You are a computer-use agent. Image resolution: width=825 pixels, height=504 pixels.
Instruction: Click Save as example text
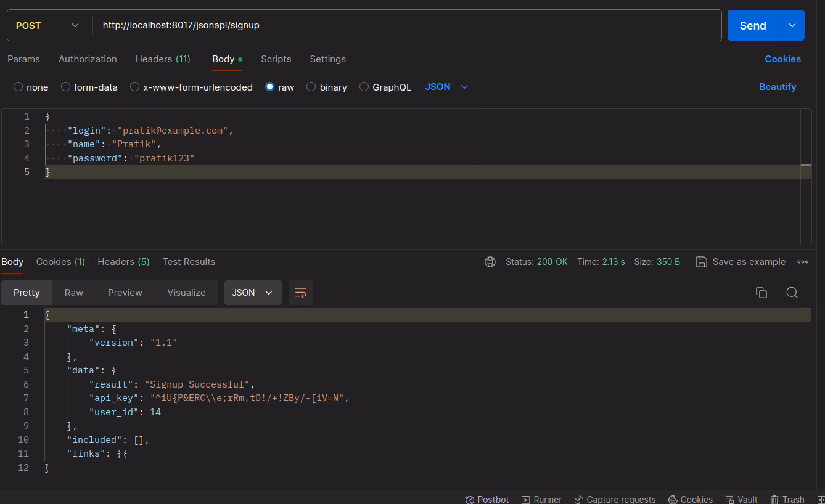point(749,262)
